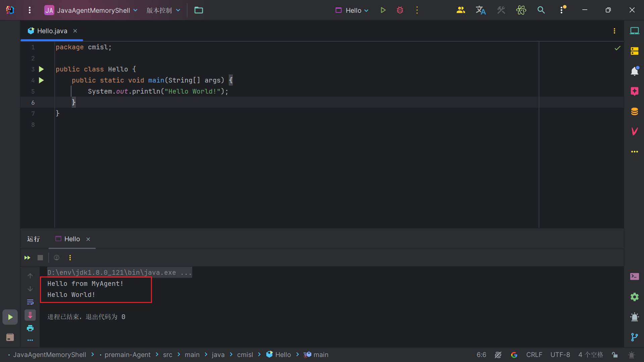
Task: Toggle scroll to end of console
Action: [30, 315]
